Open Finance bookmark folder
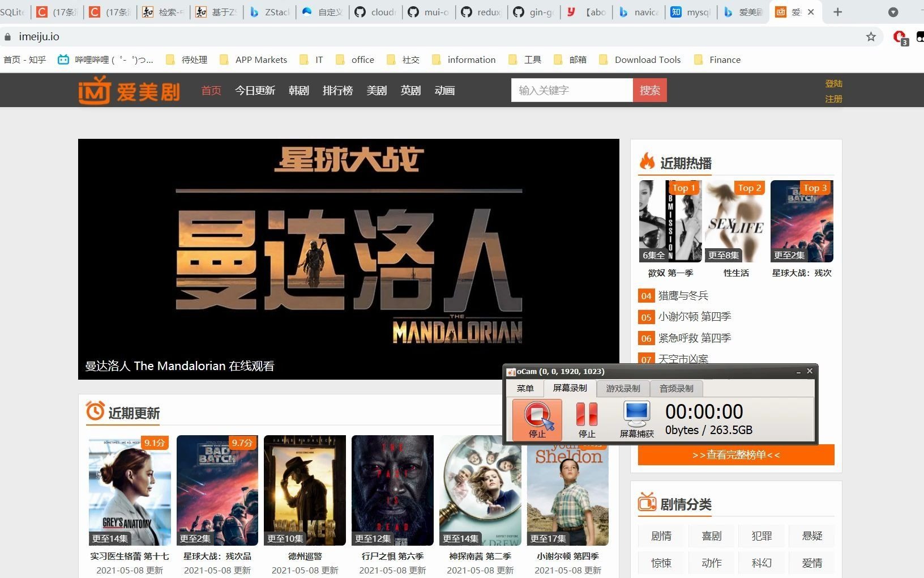Viewport: 924px width, 578px height. (717, 59)
